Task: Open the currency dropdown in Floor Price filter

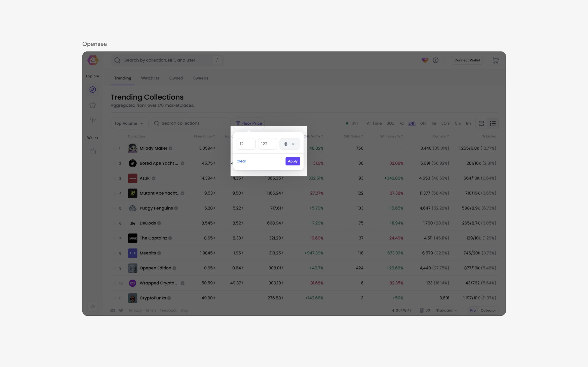Action: tap(289, 144)
